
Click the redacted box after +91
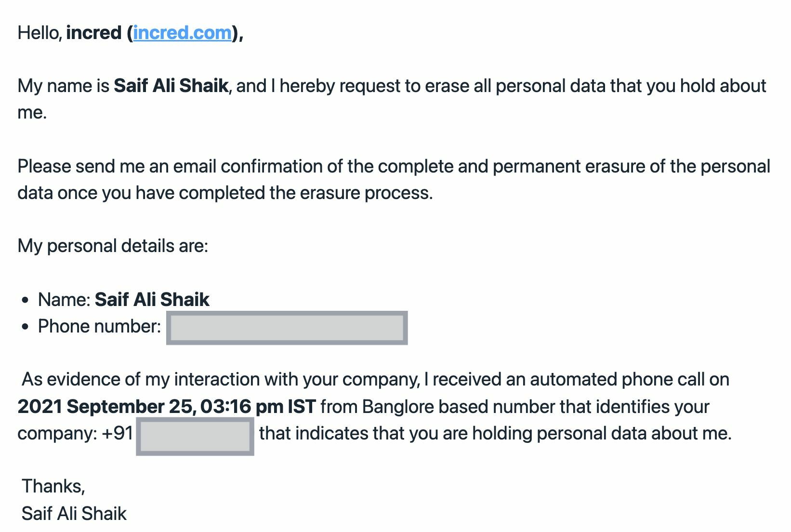click(195, 436)
